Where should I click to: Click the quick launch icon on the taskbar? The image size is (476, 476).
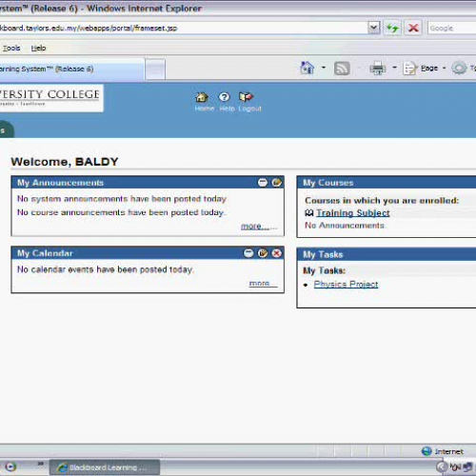pyautogui.click(x=10, y=466)
